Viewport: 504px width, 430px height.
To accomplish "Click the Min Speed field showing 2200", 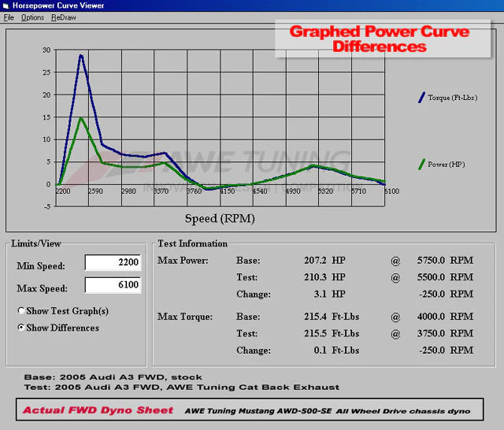I will pyautogui.click(x=113, y=263).
